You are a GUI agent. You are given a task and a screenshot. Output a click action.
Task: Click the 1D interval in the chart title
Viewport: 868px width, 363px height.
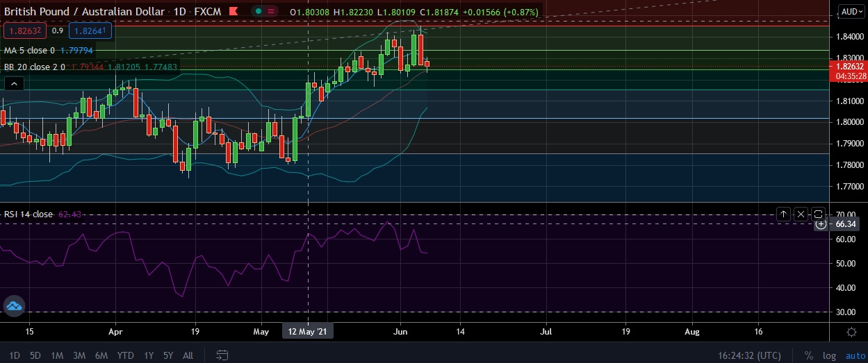179,12
